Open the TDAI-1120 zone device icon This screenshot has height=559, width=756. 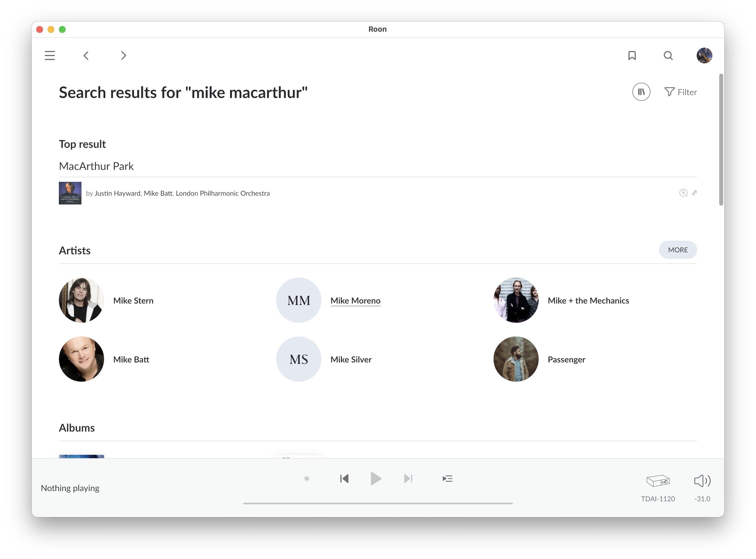[658, 481]
